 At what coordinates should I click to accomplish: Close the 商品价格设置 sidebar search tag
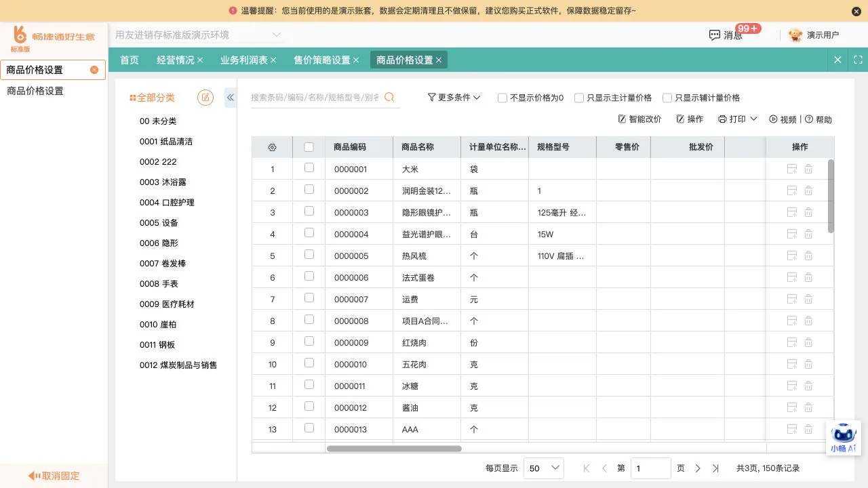click(x=94, y=70)
